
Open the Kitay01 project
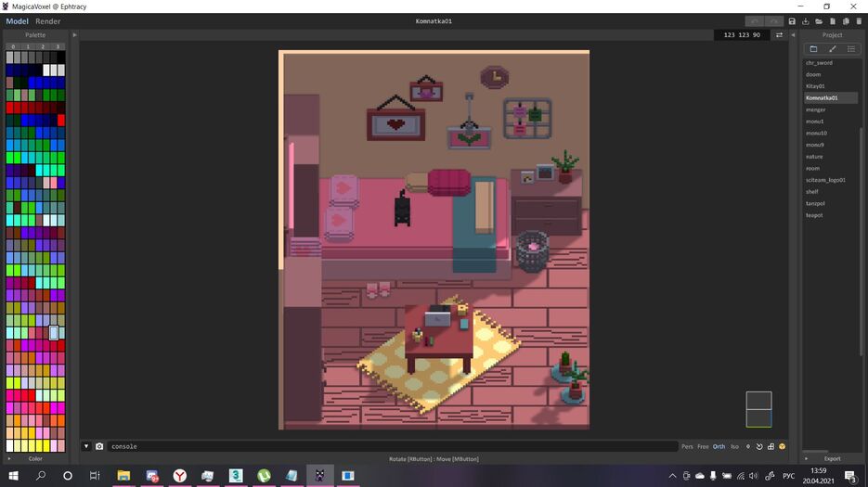815,85
